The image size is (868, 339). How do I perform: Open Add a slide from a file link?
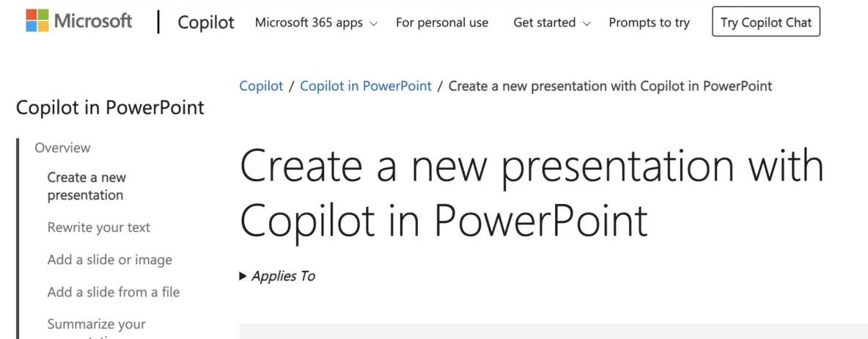pyautogui.click(x=113, y=292)
